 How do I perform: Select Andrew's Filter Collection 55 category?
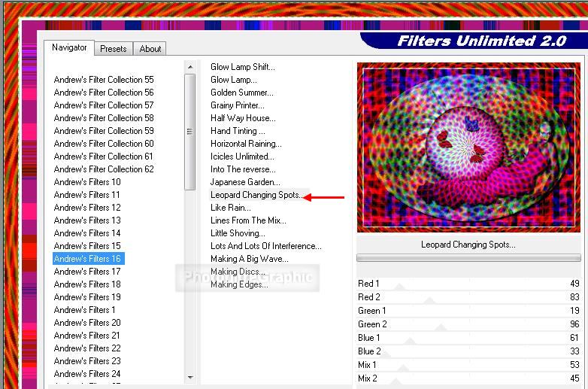tap(104, 80)
